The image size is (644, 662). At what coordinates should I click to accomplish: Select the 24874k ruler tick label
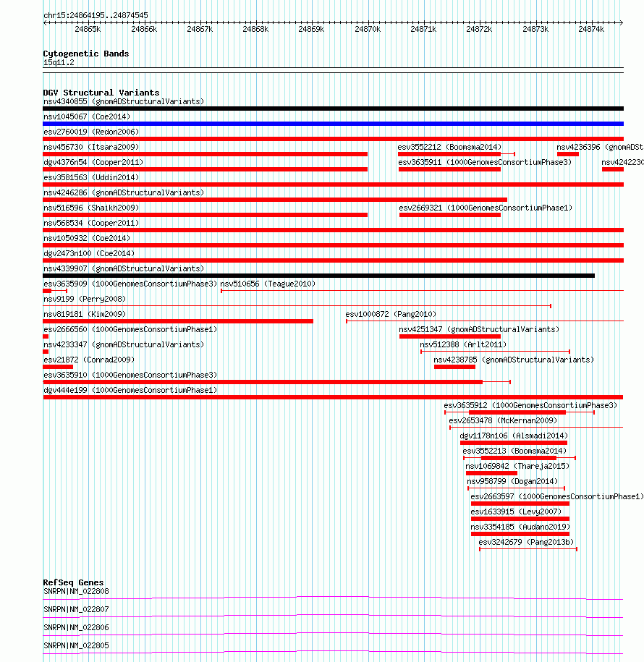tap(591, 29)
